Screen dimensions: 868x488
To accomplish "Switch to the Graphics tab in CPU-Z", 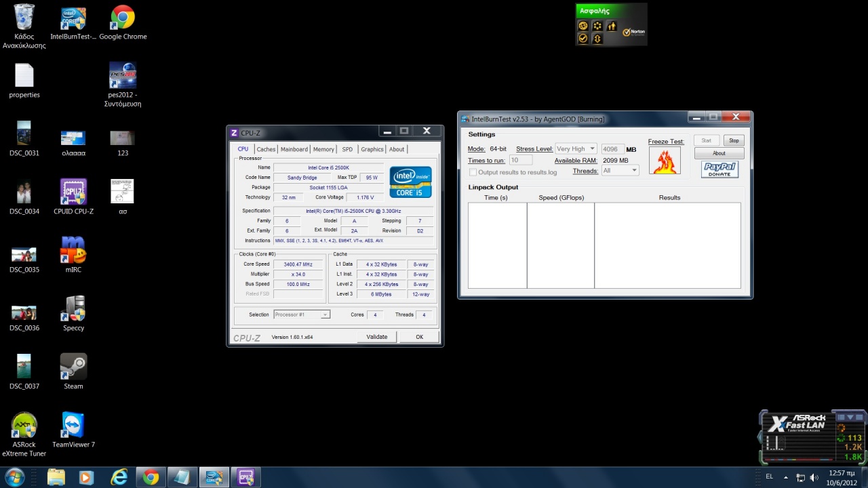I will (x=372, y=149).
